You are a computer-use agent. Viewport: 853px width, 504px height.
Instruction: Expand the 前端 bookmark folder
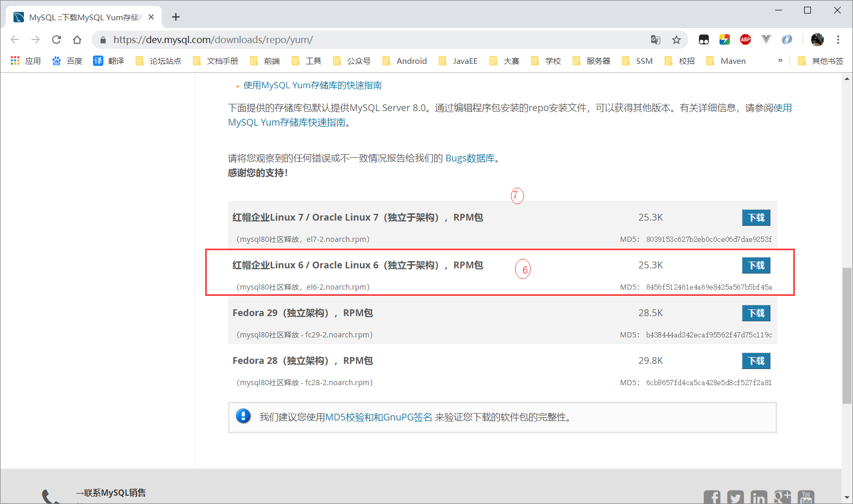(x=265, y=61)
